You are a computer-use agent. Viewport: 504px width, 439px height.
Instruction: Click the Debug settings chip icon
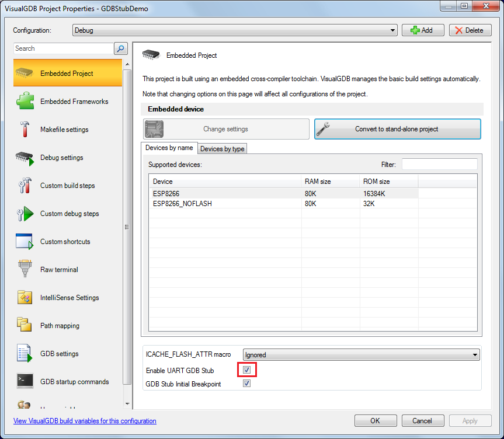pyautogui.click(x=25, y=158)
